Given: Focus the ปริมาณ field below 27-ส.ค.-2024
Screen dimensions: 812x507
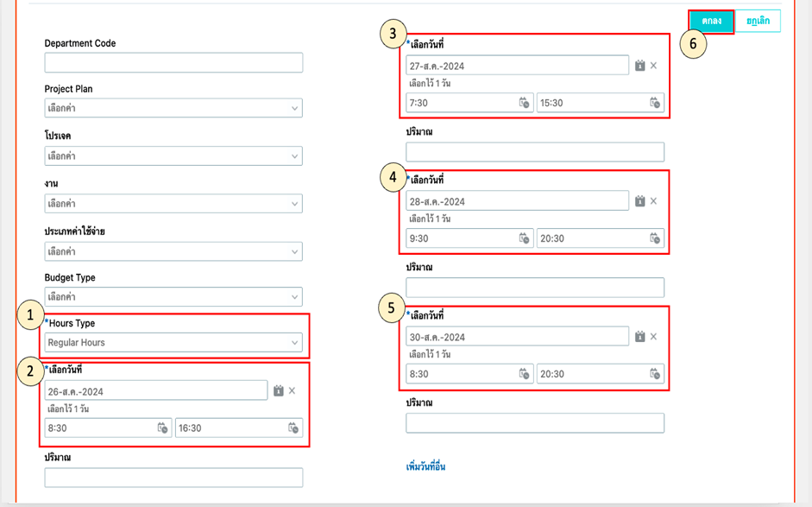Looking at the screenshot, I should point(535,152).
